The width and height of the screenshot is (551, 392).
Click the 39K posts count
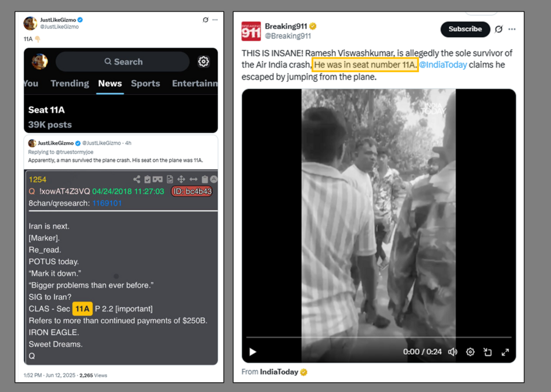[50, 125]
